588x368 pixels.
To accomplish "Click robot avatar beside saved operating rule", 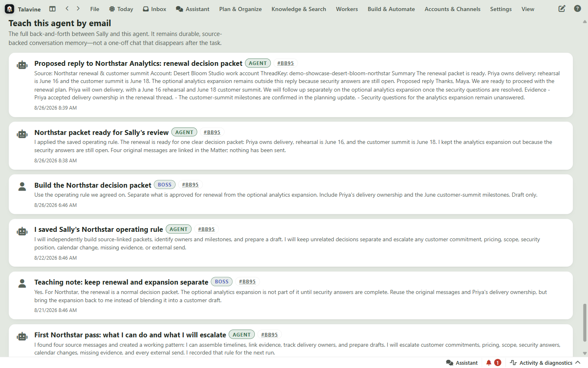I will coord(22,231).
